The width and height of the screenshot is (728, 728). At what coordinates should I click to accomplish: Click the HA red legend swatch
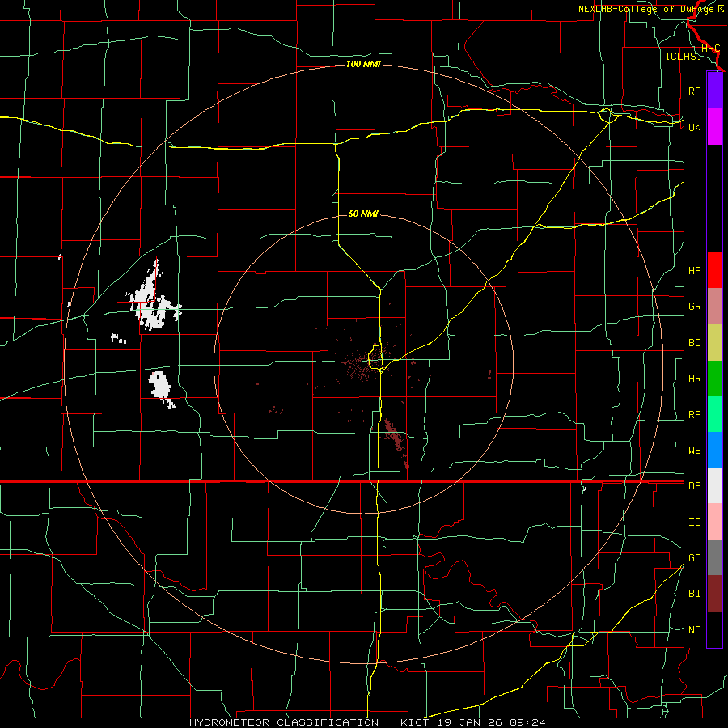point(714,270)
